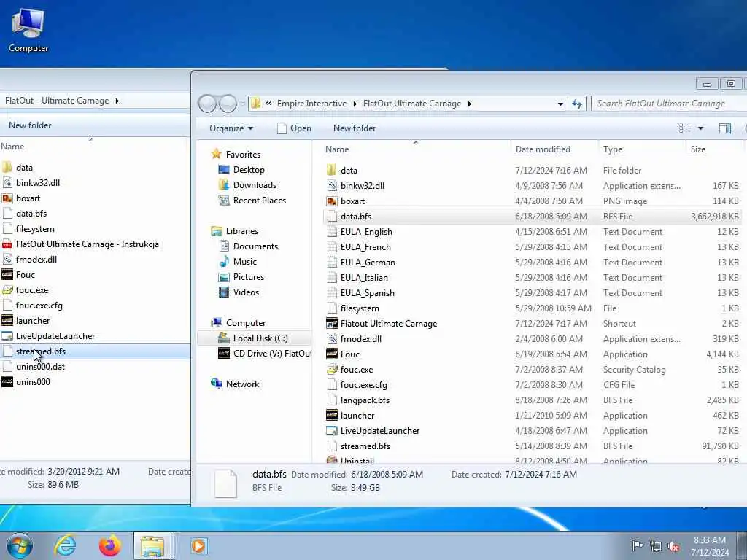Go to Desktop in navigation pane
Viewport: 747px width, 560px height.
[249, 169]
